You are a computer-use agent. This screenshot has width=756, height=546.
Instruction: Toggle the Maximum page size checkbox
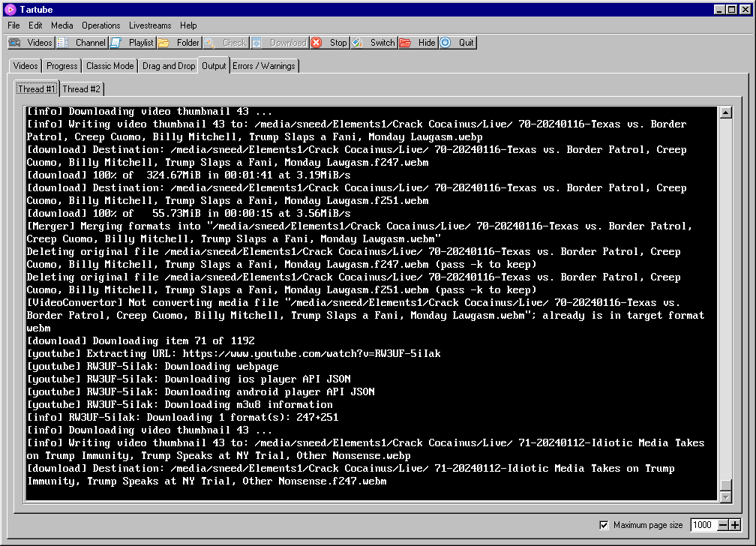tap(604, 525)
